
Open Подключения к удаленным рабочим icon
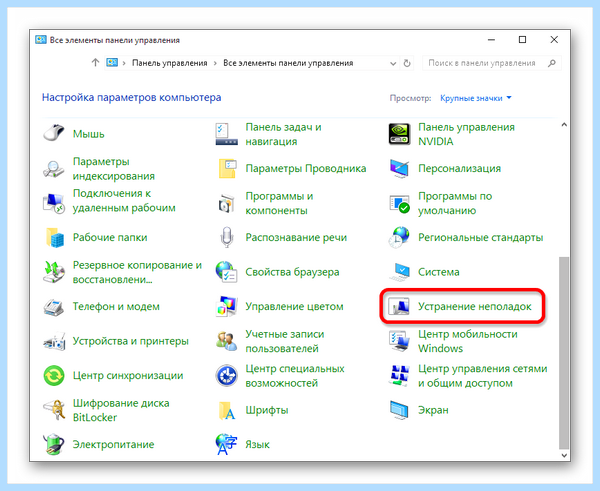(x=54, y=203)
